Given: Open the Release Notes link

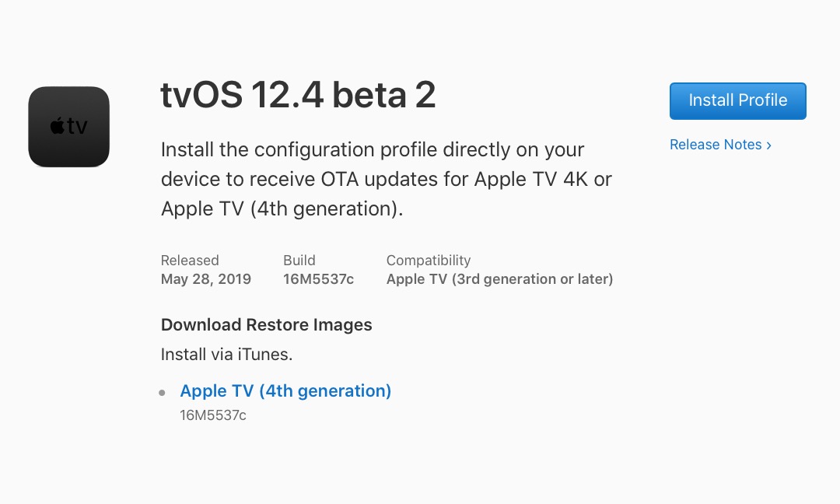Looking at the screenshot, I should (x=716, y=145).
